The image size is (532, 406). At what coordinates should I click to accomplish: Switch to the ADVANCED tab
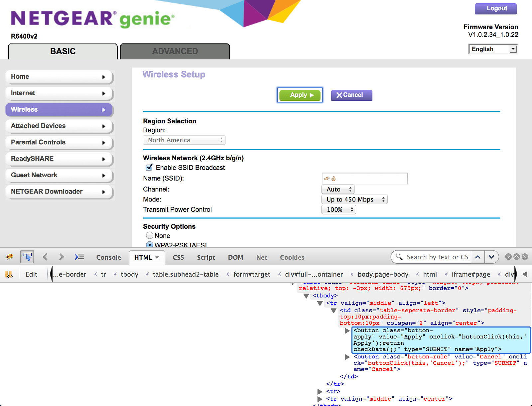[175, 51]
